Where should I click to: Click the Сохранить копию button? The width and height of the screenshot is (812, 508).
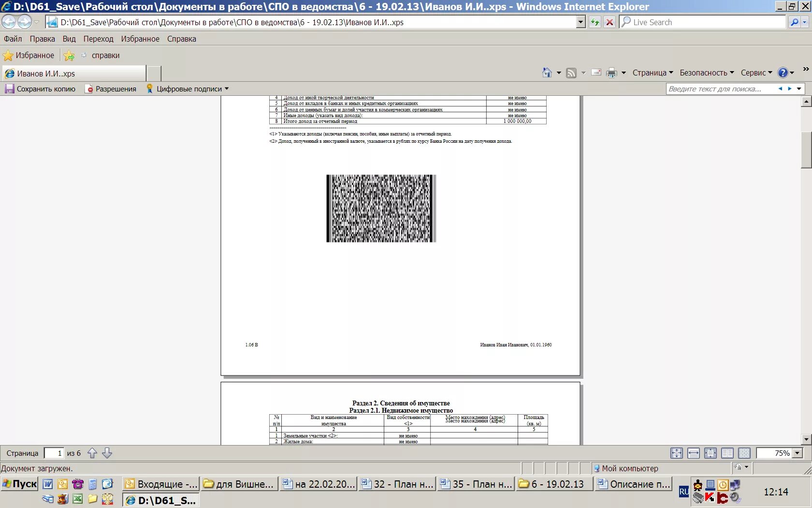[x=41, y=89]
